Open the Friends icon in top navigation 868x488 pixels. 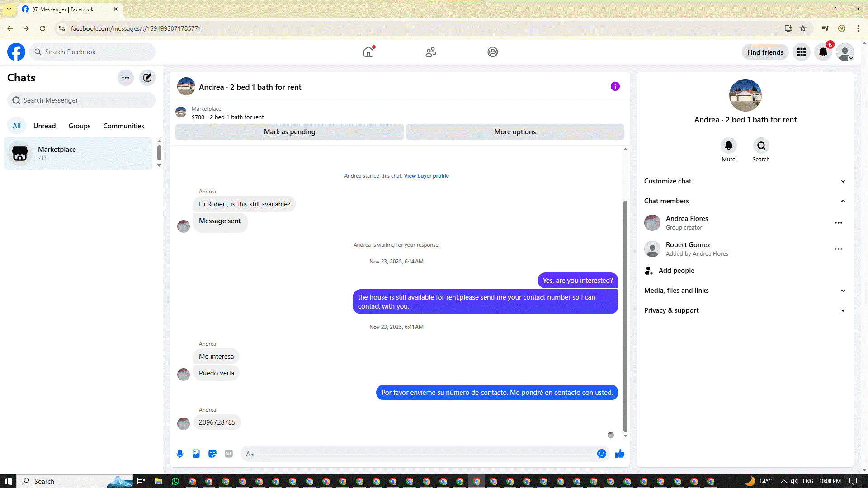(431, 52)
